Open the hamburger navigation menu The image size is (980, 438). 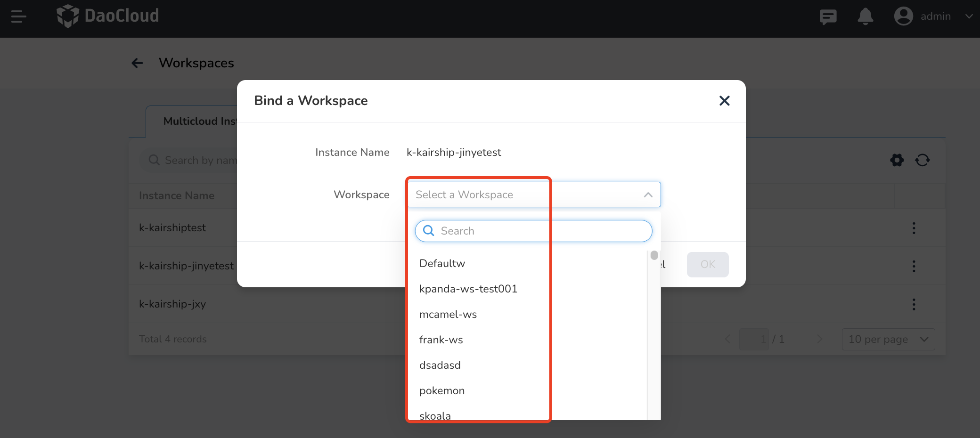pyautogui.click(x=19, y=16)
